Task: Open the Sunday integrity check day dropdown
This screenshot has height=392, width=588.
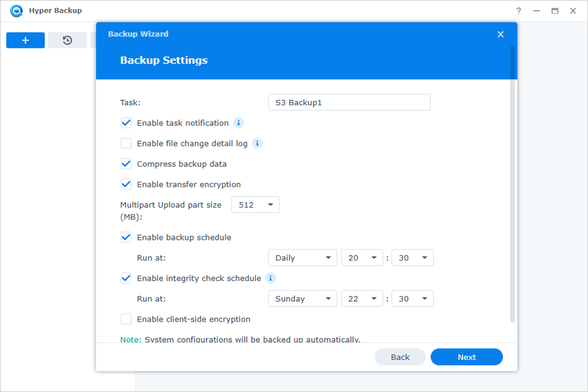Action: (x=302, y=299)
